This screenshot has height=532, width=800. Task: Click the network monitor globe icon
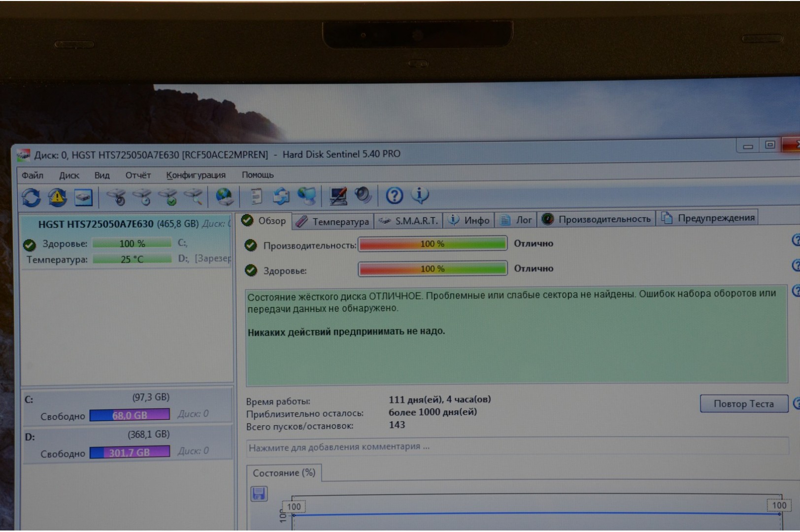307,196
